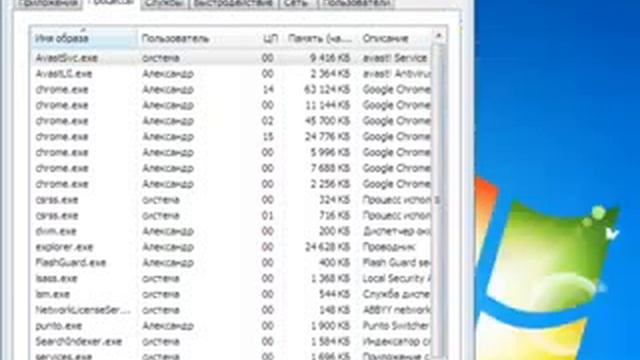Select the AvastUI.exe process row

(231, 74)
